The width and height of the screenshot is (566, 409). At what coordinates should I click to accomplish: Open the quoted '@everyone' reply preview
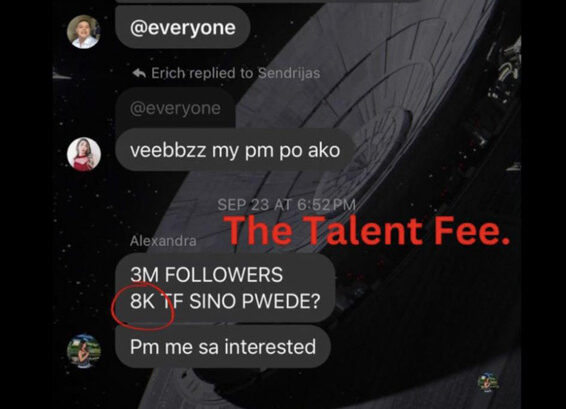point(175,108)
